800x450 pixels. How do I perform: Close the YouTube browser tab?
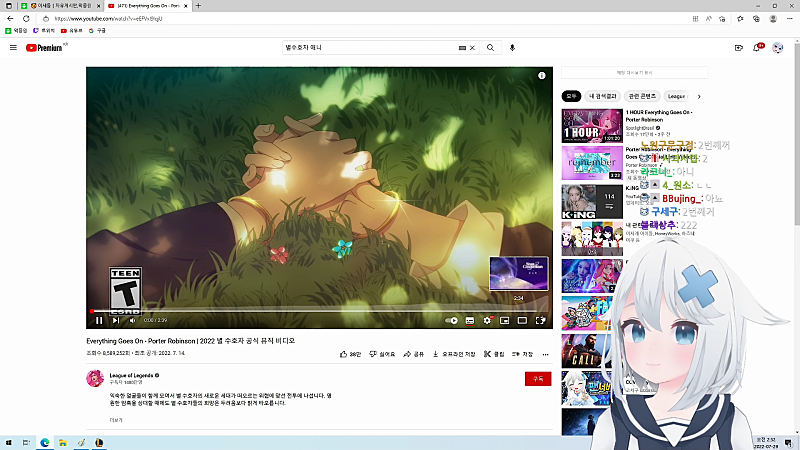[x=186, y=6]
